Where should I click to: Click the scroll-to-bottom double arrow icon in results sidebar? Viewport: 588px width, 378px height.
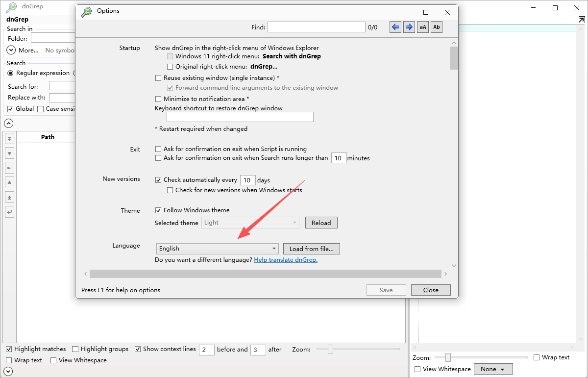(x=10, y=139)
